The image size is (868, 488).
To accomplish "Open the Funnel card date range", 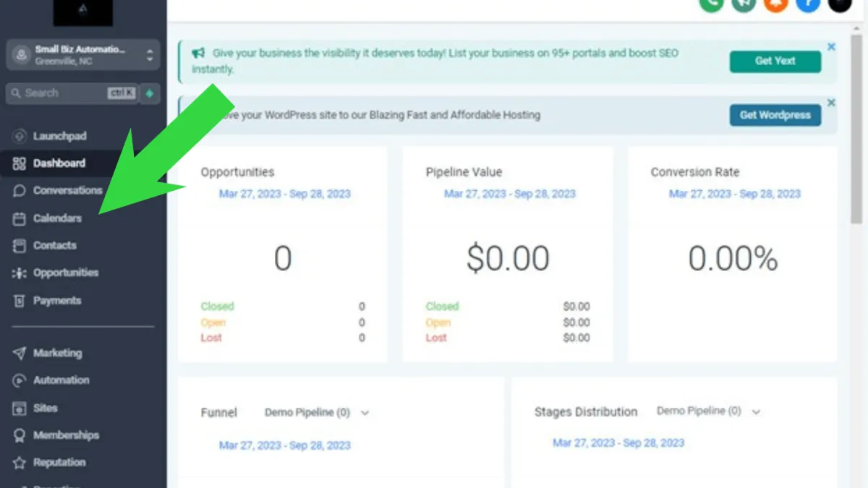I will coord(285,445).
